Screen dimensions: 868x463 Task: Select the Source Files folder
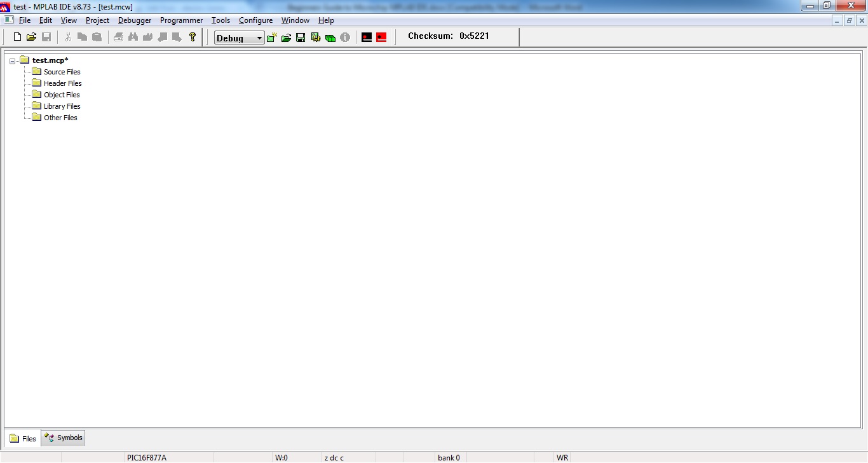click(x=62, y=72)
